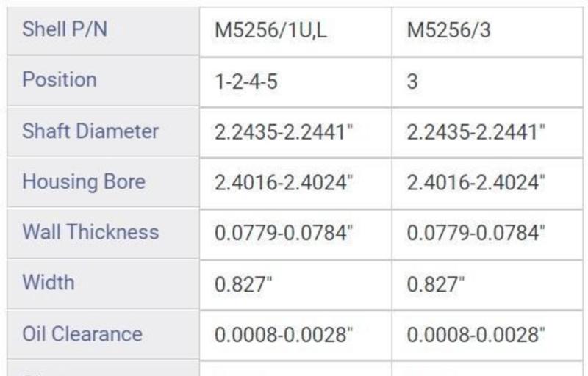
Task: Click the Shaft Diameter row label
Action: click(90, 131)
